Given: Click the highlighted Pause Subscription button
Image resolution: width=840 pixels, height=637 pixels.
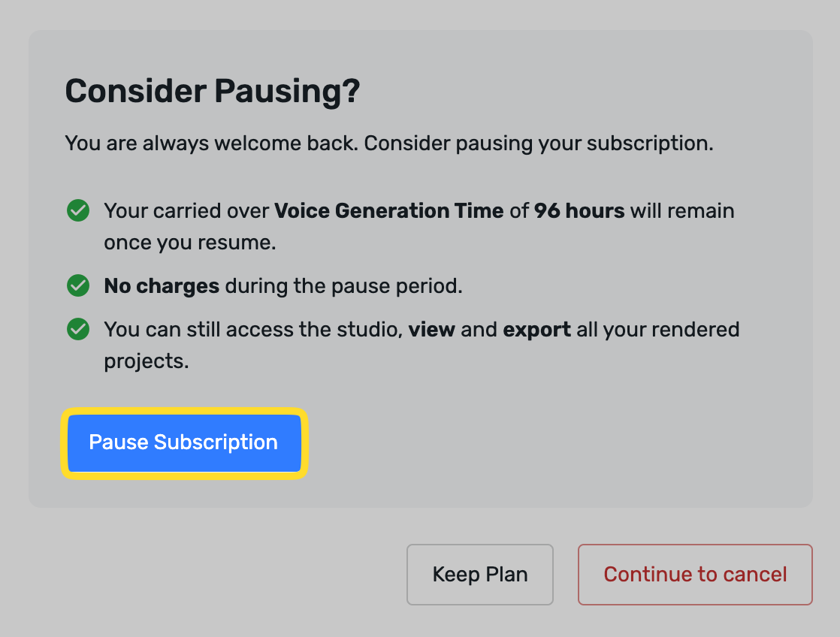Looking at the screenshot, I should point(184,442).
